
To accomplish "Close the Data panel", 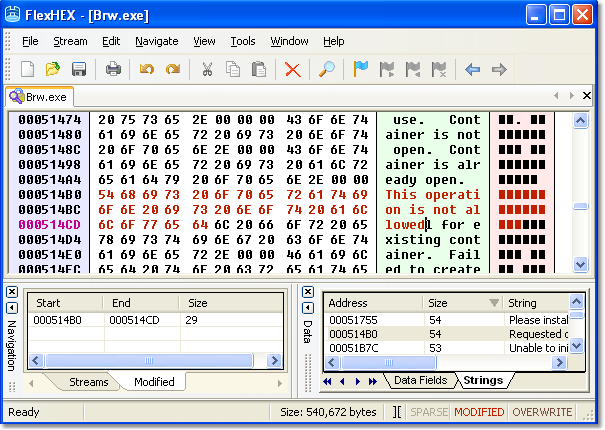I will click(x=308, y=292).
